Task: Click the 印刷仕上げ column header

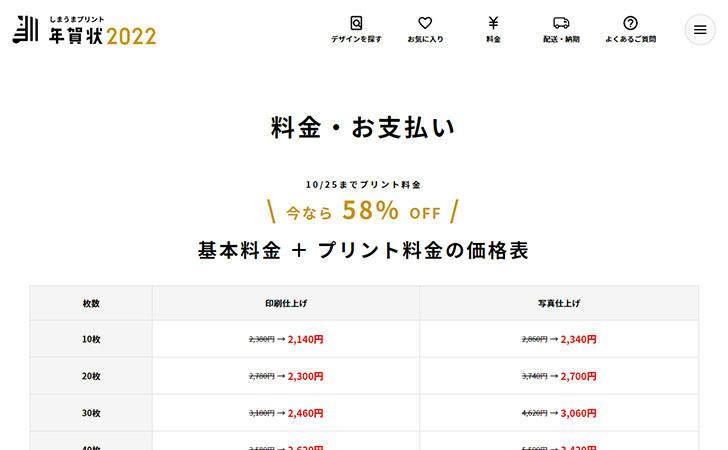Action: point(285,303)
